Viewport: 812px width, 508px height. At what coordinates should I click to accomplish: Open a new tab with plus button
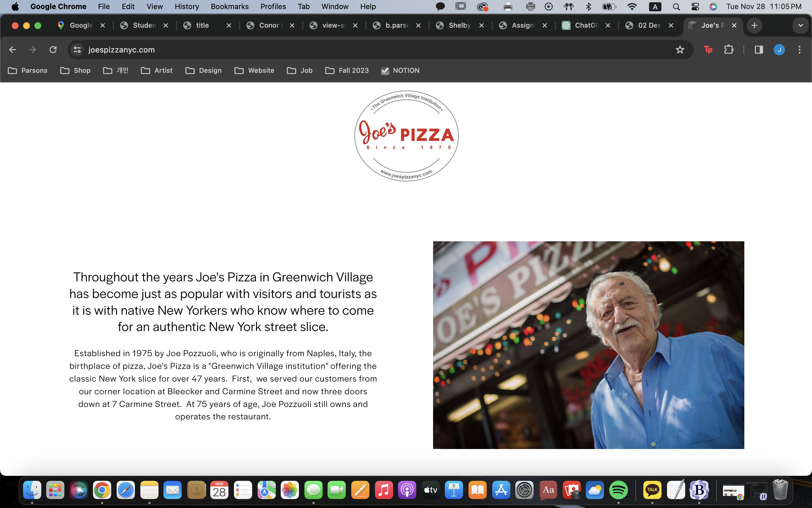754,25
